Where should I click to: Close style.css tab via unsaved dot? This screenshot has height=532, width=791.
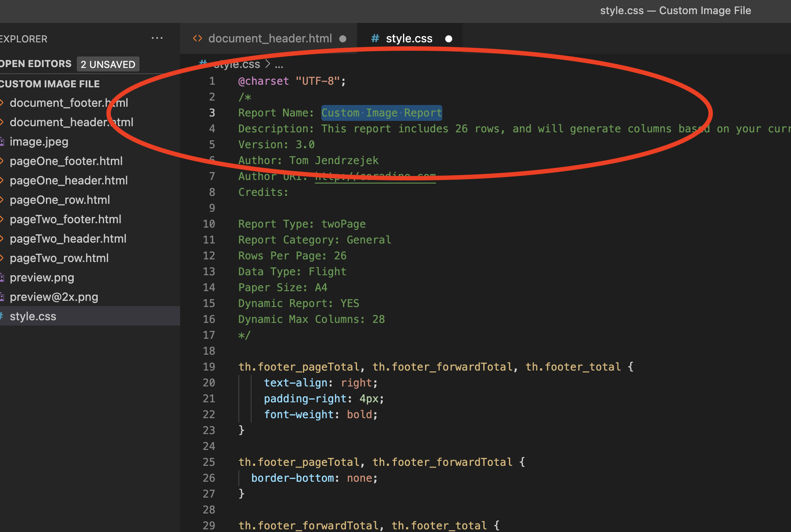[x=448, y=39]
